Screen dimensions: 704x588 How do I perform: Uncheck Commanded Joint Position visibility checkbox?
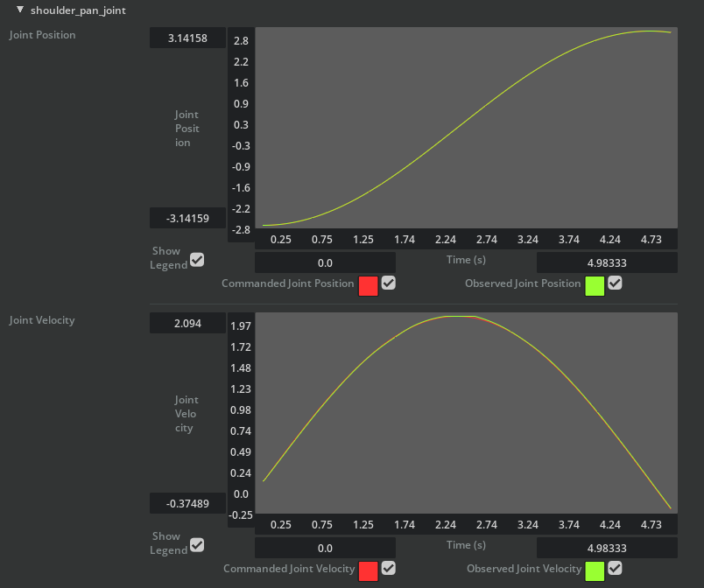coord(389,283)
